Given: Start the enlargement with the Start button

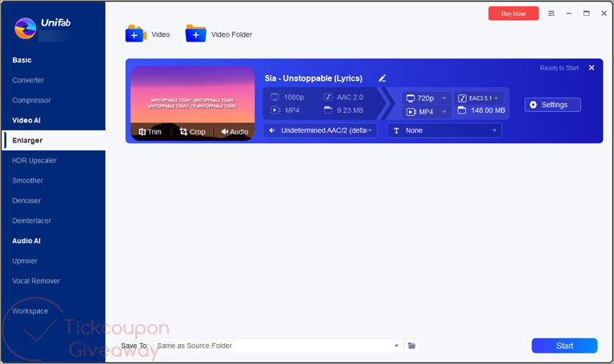Looking at the screenshot, I should 564,346.
